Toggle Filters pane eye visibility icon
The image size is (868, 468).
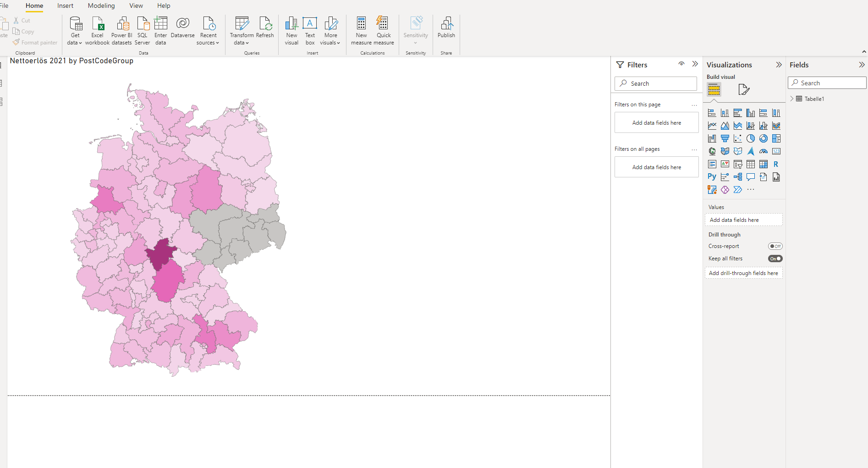(x=681, y=64)
